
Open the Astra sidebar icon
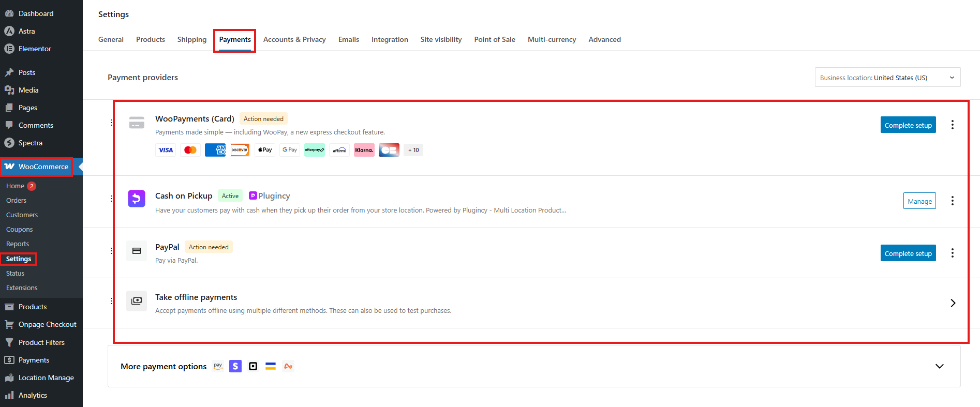9,31
